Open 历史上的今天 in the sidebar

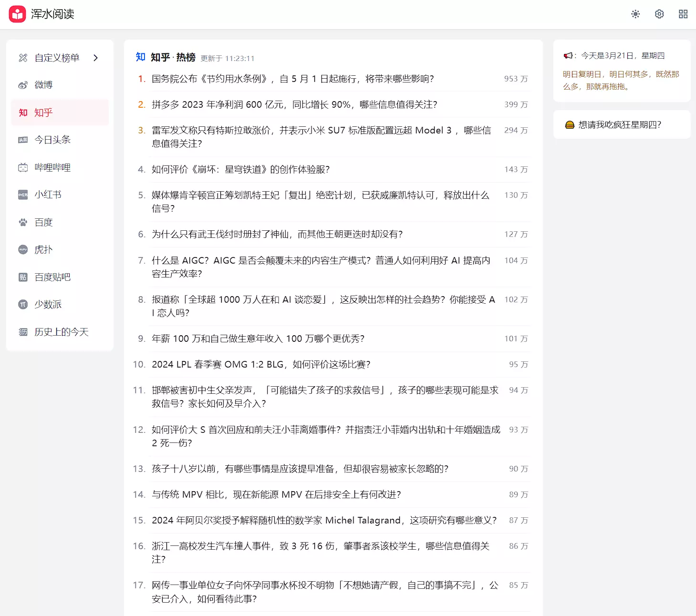[x=62, y=332]
